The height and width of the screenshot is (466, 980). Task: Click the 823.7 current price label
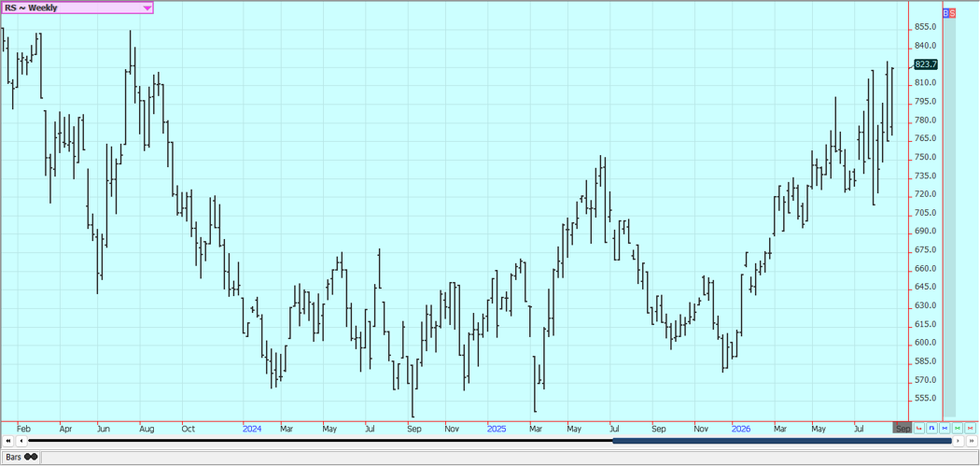pos(926,64)
